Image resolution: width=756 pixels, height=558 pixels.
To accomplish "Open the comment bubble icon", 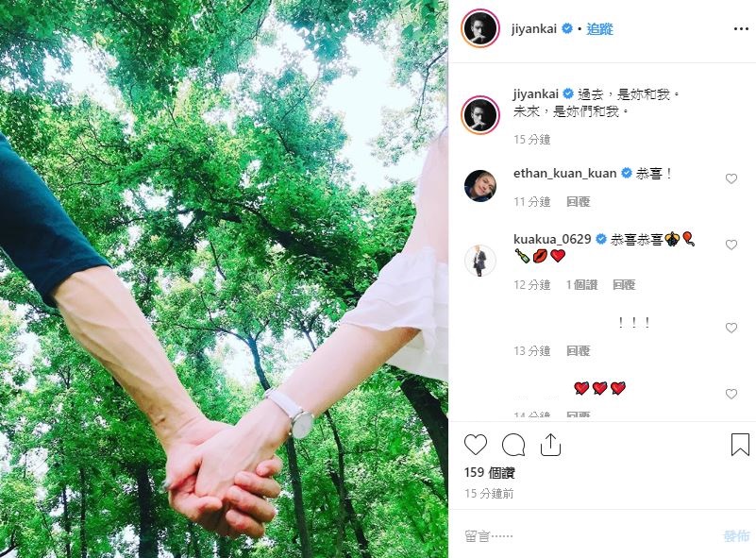I will (513, 444).
